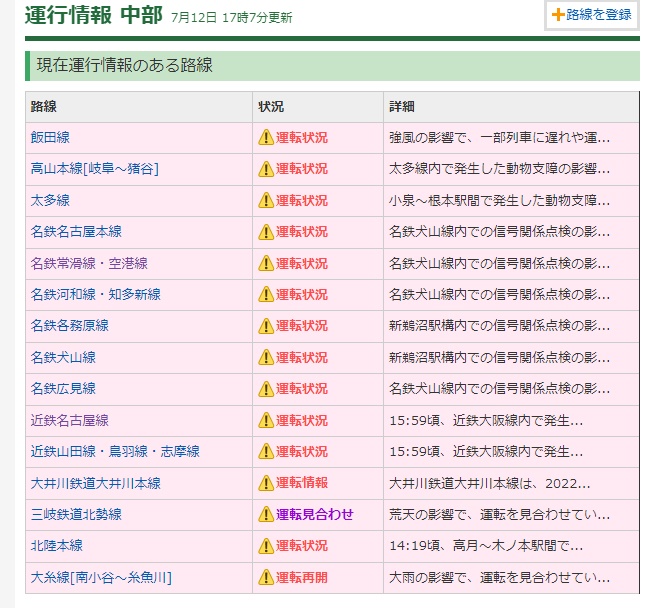The width and height of the screenshot is (649, 608).
Task: Click the warning icon in the 名鉄各務原線 row
Action: (x=266, y=326)
